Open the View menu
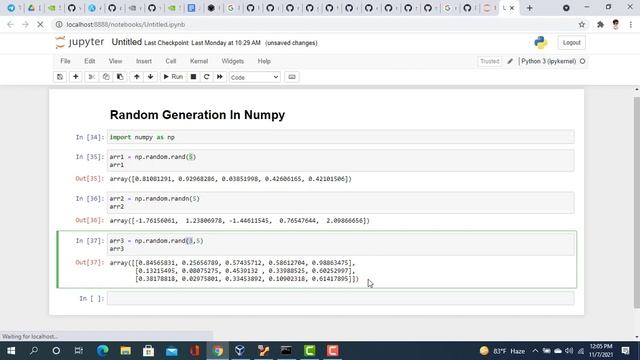 pyautogui.click(x=115, y=61)
